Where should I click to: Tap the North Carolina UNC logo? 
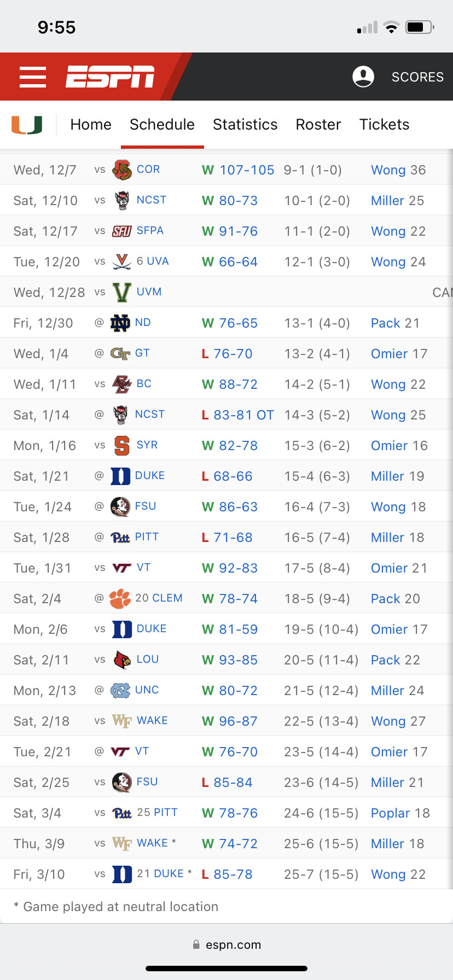click(120, 691)
